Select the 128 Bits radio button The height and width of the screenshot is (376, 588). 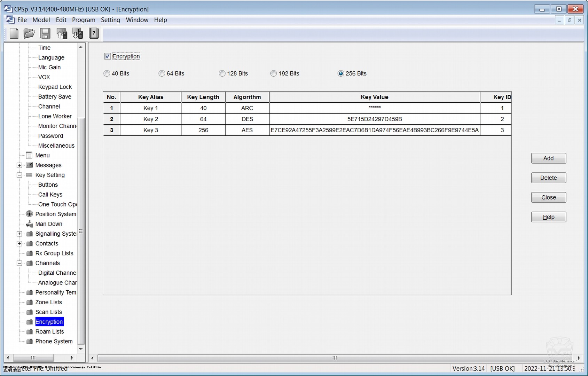222,73
